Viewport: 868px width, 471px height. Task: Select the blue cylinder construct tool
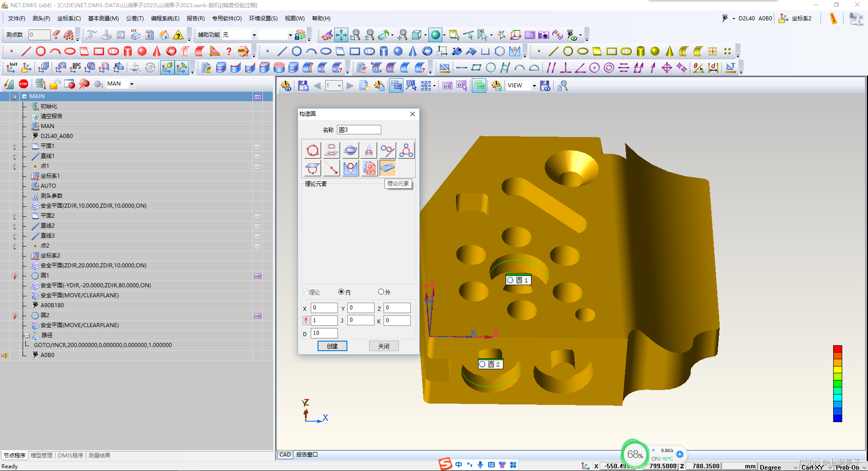(384, 51)
